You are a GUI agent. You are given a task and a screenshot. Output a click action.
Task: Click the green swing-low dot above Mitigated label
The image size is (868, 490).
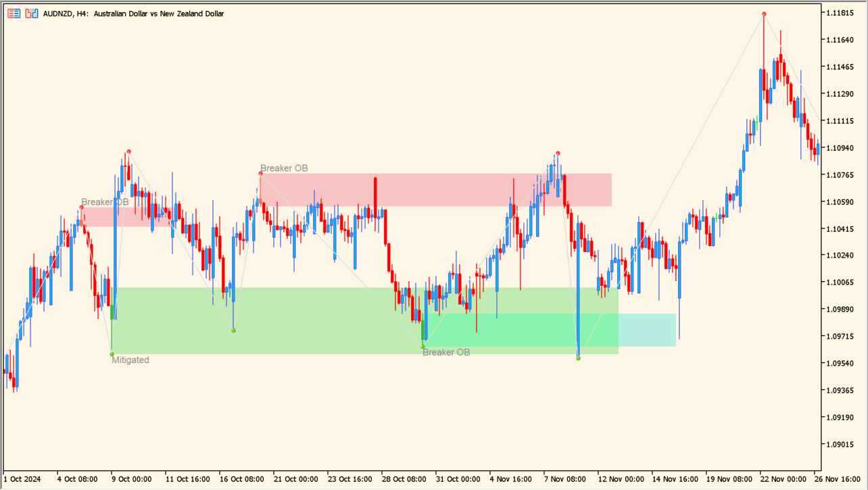[112, 354]
